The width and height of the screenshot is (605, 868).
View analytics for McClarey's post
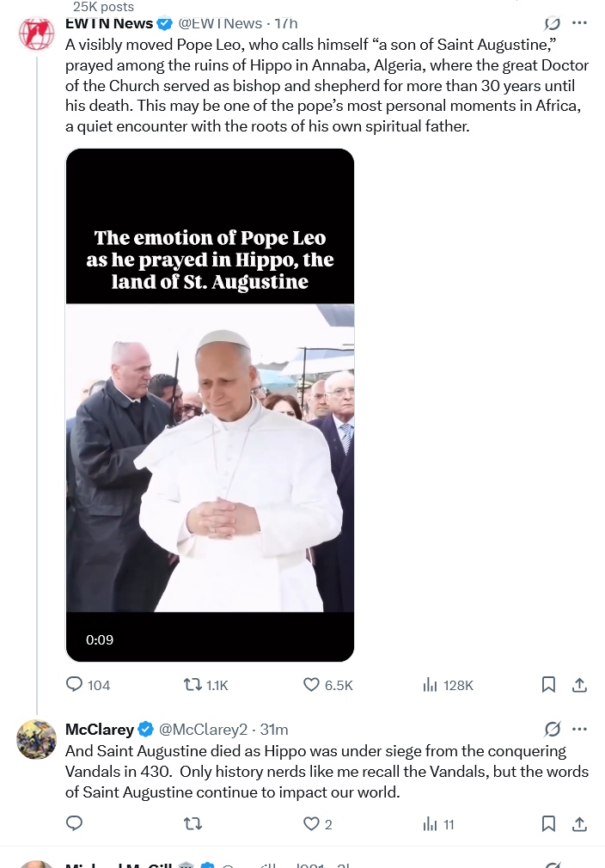click(431, 824)
